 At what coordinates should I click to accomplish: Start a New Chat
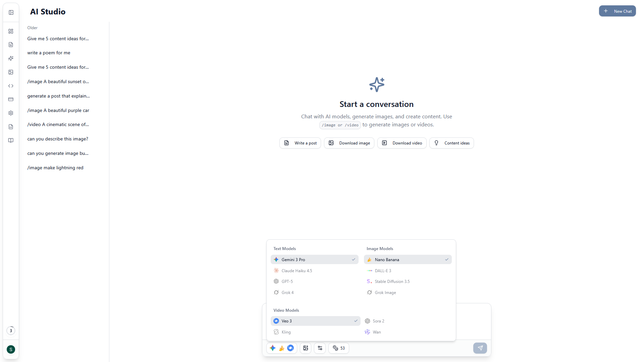click(617, 11)
